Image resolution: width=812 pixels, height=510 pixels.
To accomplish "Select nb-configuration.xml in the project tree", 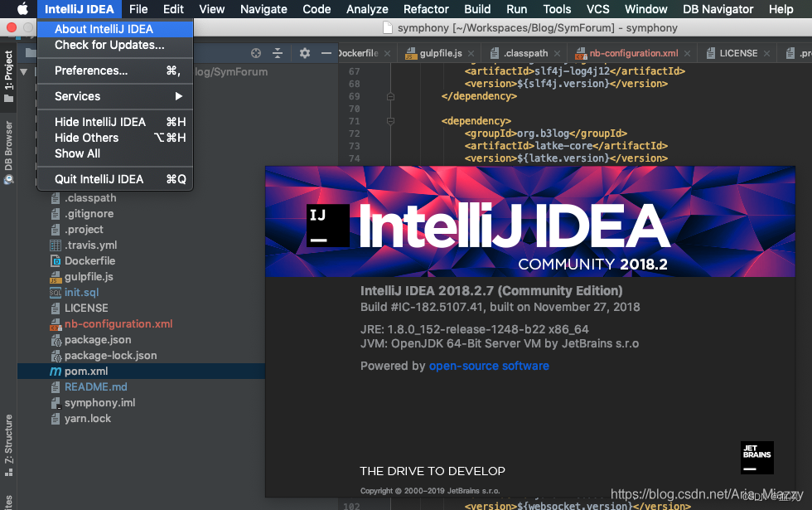I will point(118,324).
